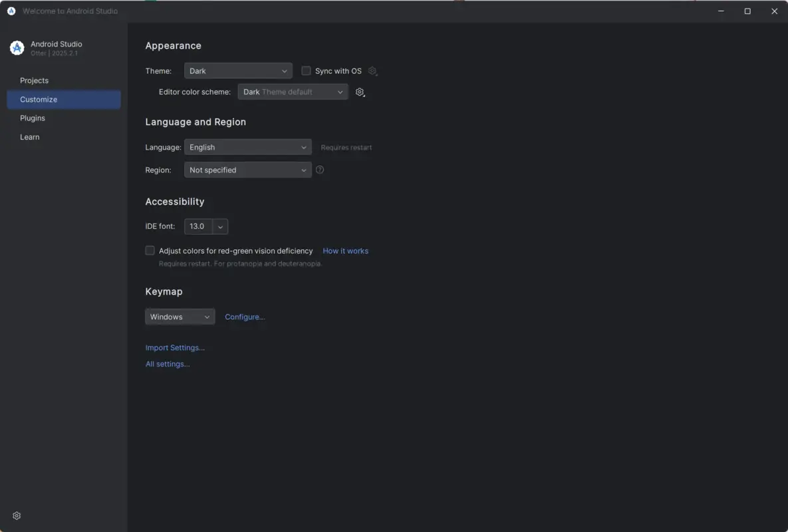The image size is (788, 532).
Task: Open the settings gear in bottom-left corner
Action: click(16, 515)
